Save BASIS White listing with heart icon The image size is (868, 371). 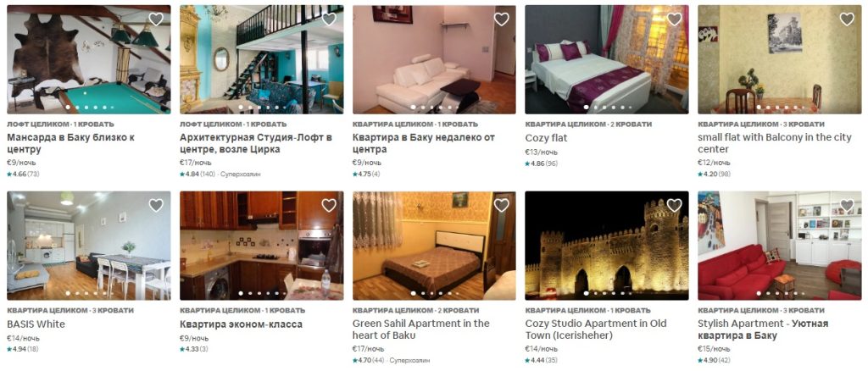click(156, 206)
